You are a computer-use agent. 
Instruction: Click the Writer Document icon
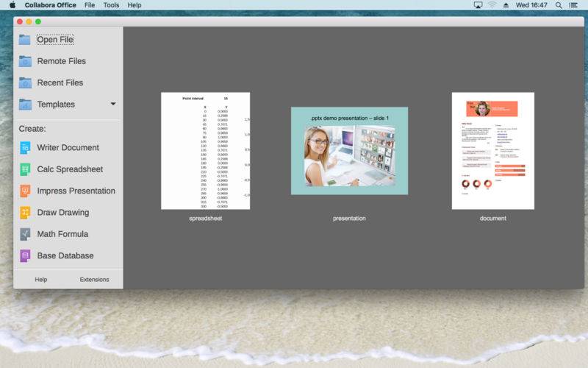point(25,147)
